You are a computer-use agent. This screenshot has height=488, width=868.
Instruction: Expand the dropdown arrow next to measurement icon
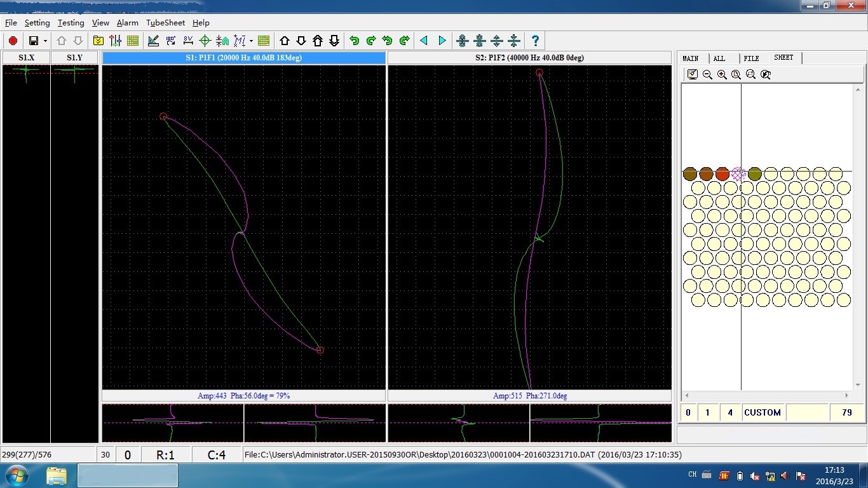coord(251,41)
